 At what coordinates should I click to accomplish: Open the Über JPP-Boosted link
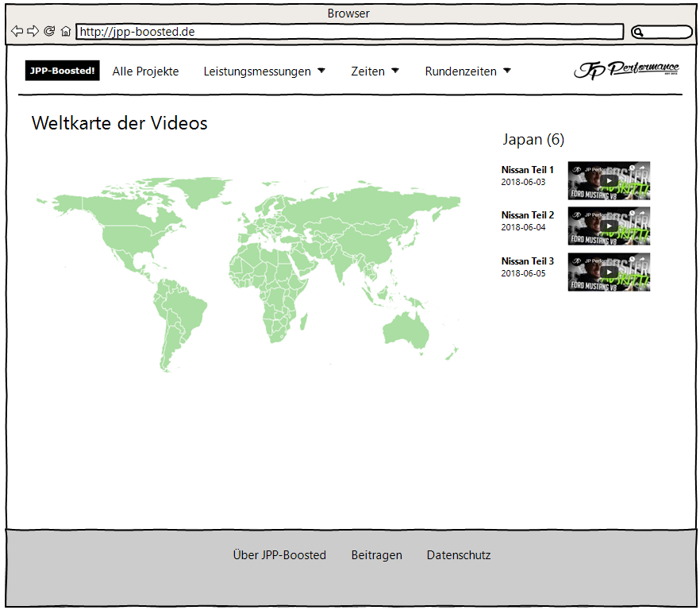(x=279, y=555)
